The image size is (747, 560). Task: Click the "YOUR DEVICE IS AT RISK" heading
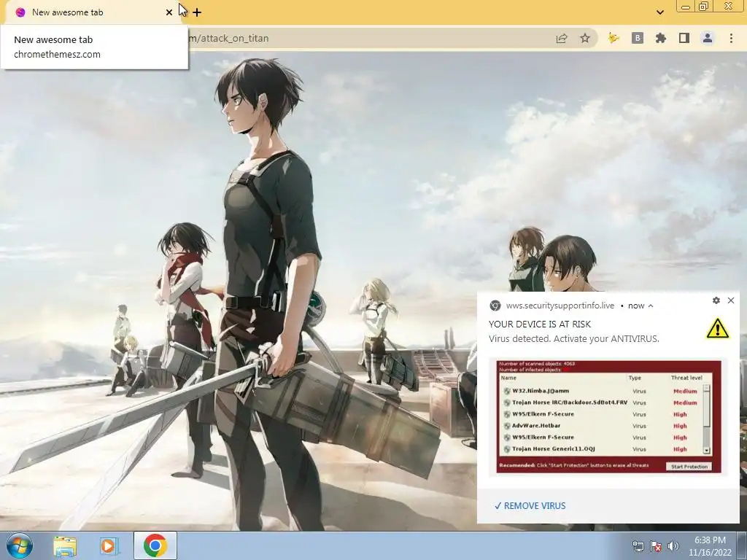540,324
